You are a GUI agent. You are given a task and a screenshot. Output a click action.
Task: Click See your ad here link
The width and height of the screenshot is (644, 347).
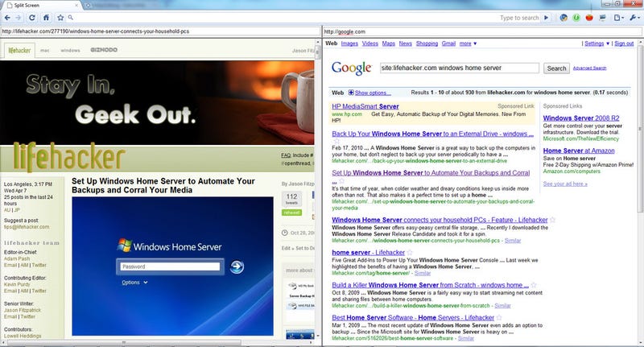565,184
